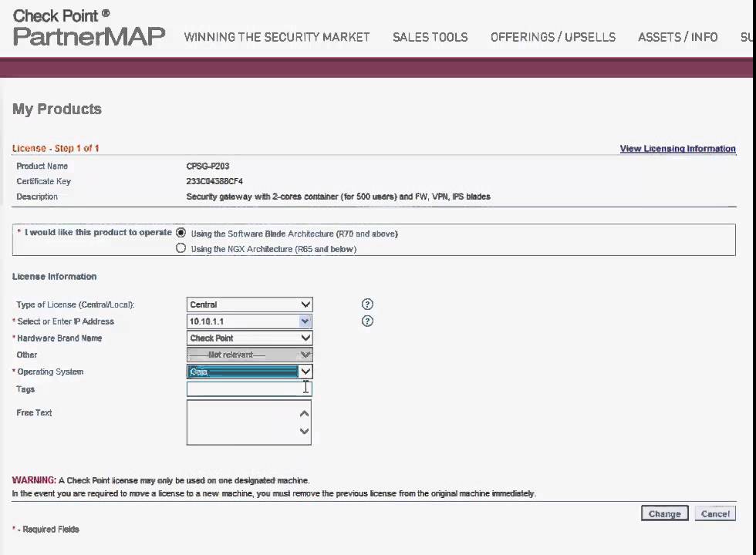Click License - Step 1 of 1 text
Screen dimensions: 756x555
point(56,148)
